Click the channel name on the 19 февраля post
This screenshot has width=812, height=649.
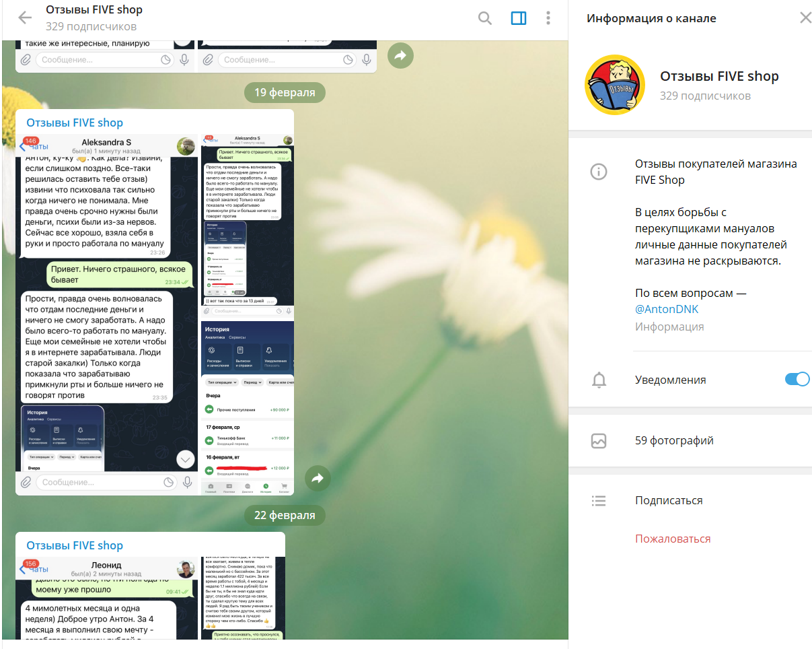coord(75,123)
